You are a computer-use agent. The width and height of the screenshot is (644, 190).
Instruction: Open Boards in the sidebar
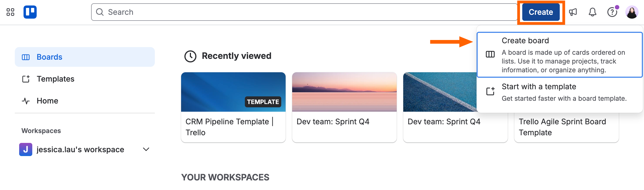pyautogui.click(x=85, y=57)
